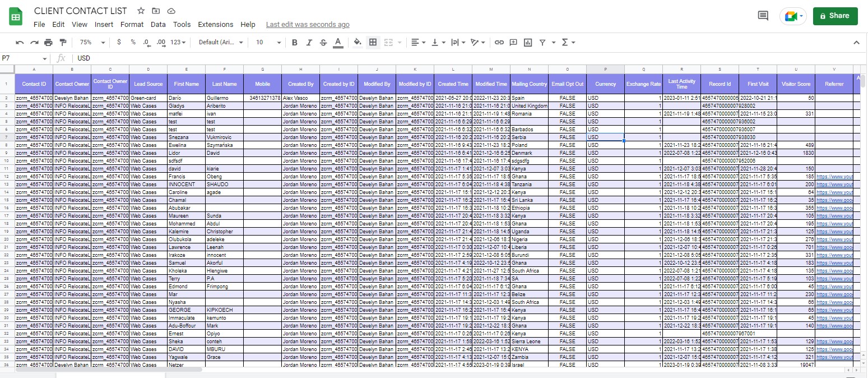Format as currency with dollar icon
Image resolution: width=868 pixels, height=378 pixels.
[119, 42]
